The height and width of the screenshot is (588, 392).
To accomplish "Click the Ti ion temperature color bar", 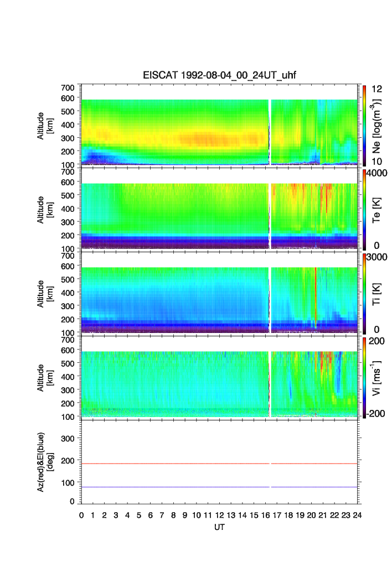I will 364,294.
